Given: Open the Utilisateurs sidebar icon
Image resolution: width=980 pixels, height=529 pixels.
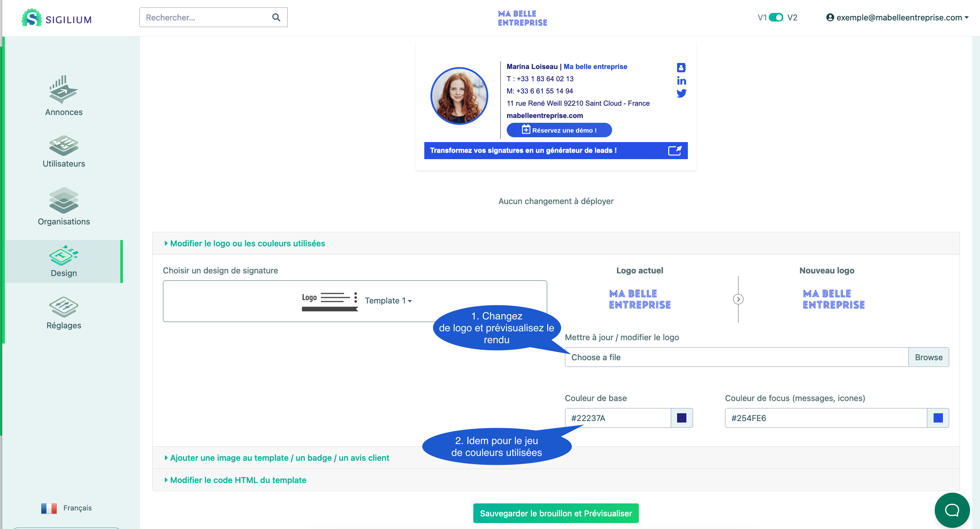Looking at the screenshot, I should pyautogui.click(x=63, y=146).
